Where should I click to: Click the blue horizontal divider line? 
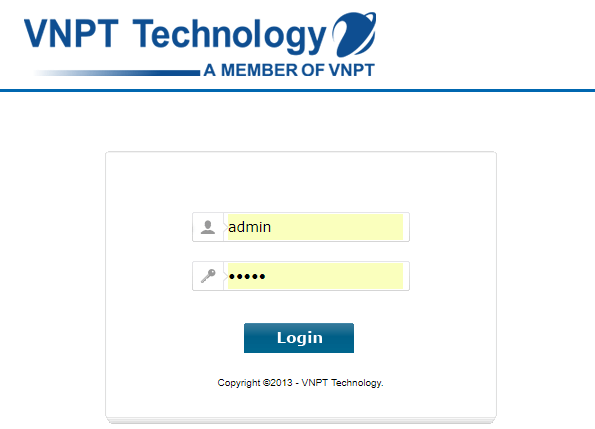[298, 91]
